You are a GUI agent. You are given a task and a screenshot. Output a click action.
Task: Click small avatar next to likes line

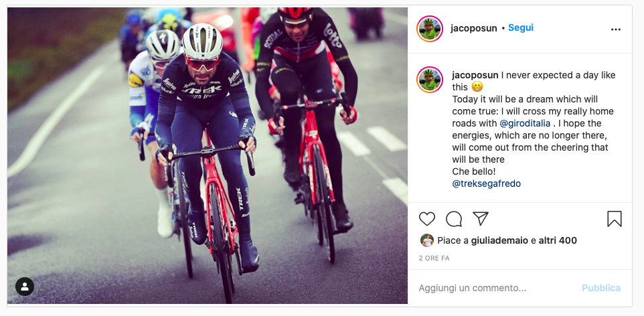coord(426,240)
